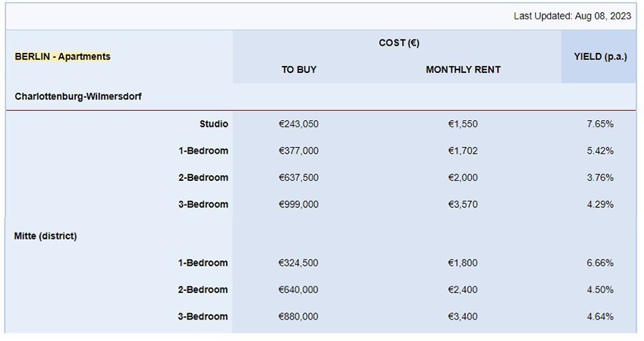This screenshot has width=644, height=341.
Task: Click the €1,702 monthly rent cell
Action: point(462,151)
